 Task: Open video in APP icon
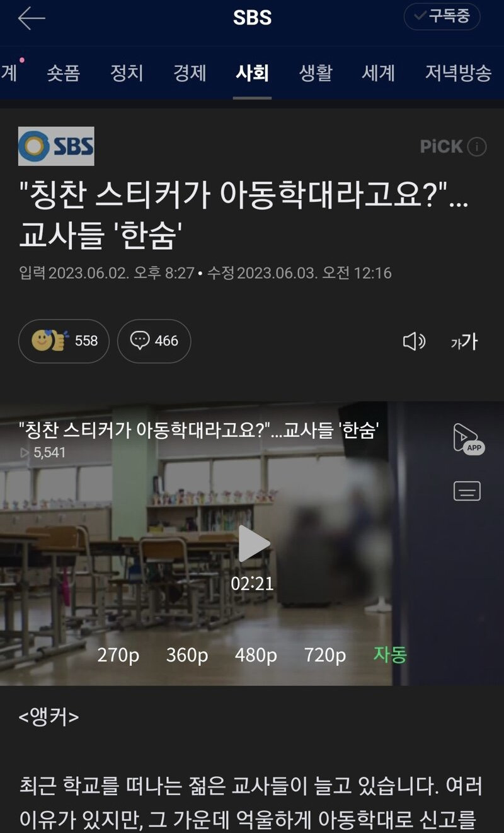pyautogui.click(x=468, y=439)
